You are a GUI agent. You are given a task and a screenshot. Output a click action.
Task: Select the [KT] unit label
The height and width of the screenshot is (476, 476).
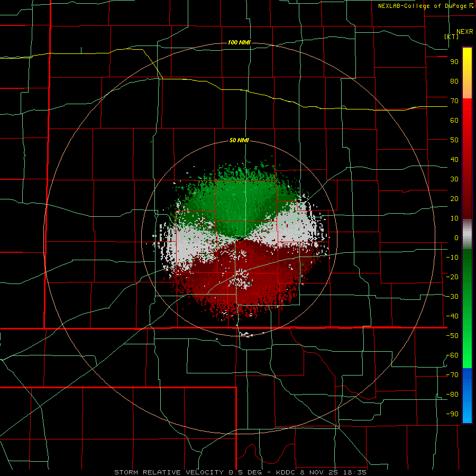point(452,36)
